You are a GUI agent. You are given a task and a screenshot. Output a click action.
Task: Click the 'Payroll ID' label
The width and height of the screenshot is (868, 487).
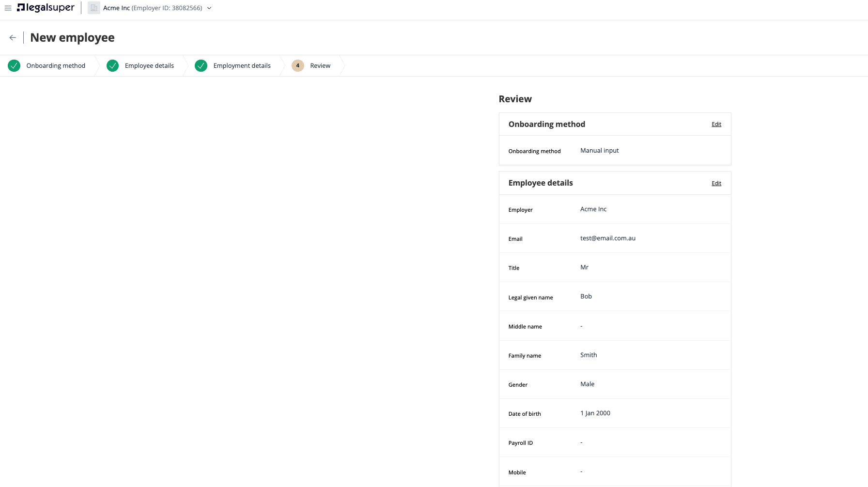coord(520,443)
